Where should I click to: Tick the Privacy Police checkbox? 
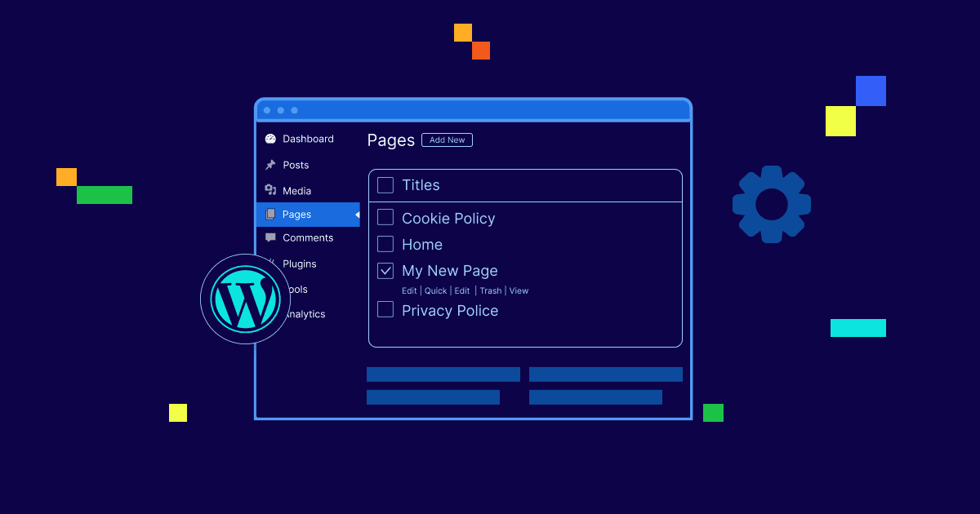click(x=385, y=310)
